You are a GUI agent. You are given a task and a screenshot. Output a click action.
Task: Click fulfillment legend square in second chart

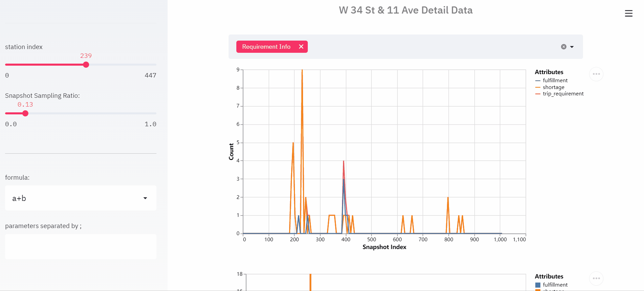point(538,285)
